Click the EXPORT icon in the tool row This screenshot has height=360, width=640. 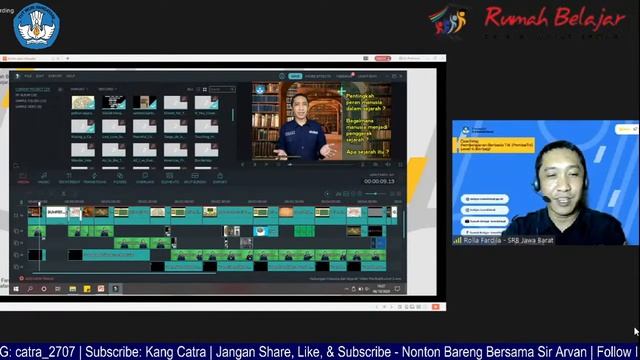[220, 178]
